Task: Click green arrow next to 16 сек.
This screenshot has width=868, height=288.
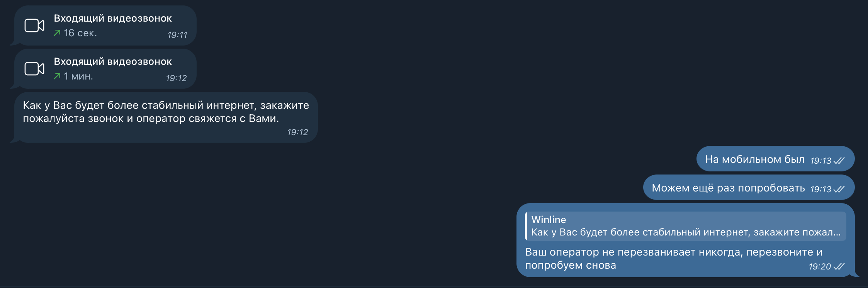Action: point(57,33)
